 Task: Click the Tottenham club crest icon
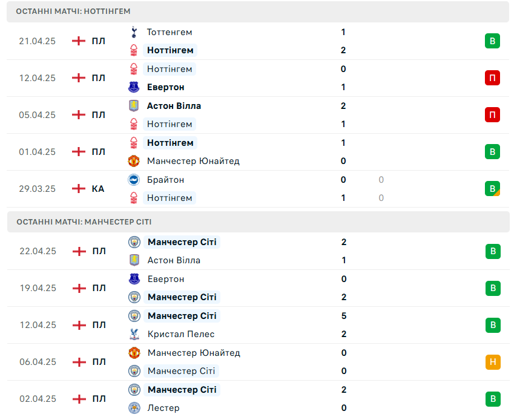[x=134, y=32]
